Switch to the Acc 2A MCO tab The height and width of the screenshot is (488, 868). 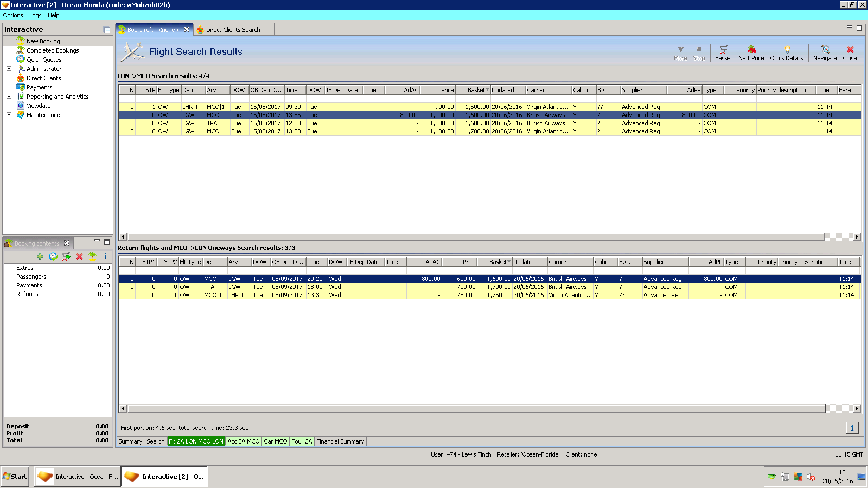point(243,441)
